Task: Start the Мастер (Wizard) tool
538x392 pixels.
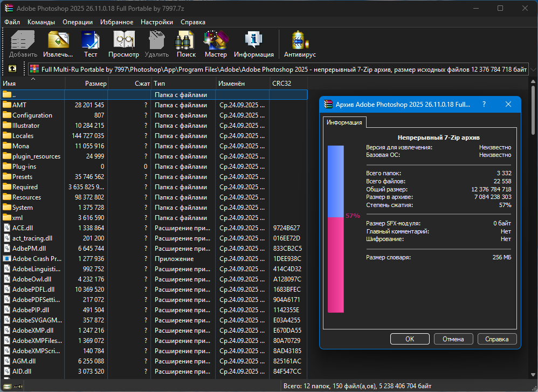Action: tap(216, 44)
